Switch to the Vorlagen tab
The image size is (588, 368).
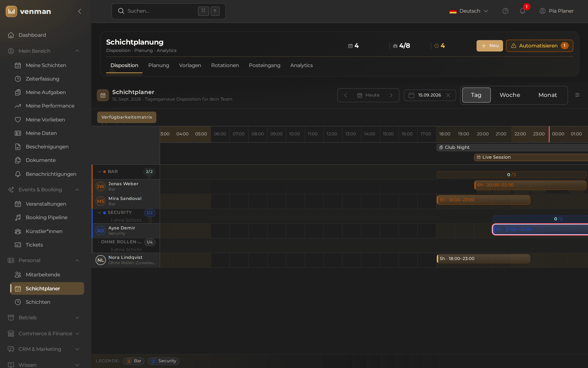190,65
